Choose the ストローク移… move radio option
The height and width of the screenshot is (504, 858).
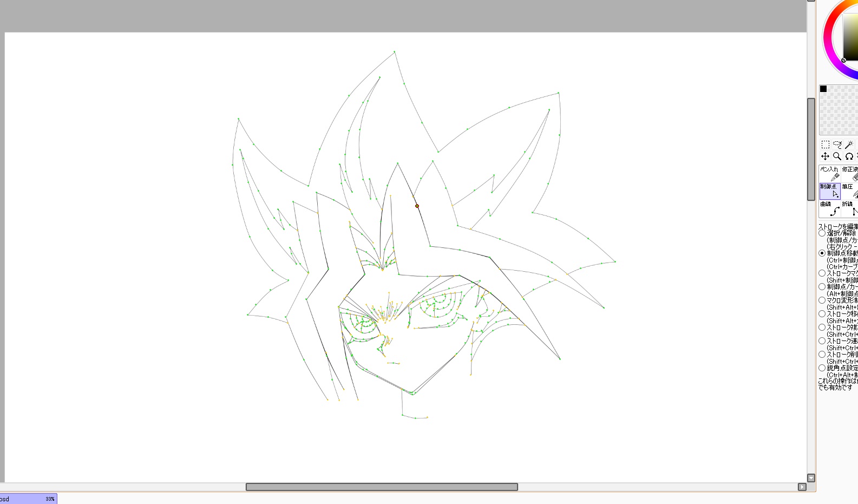pos(822,314)
